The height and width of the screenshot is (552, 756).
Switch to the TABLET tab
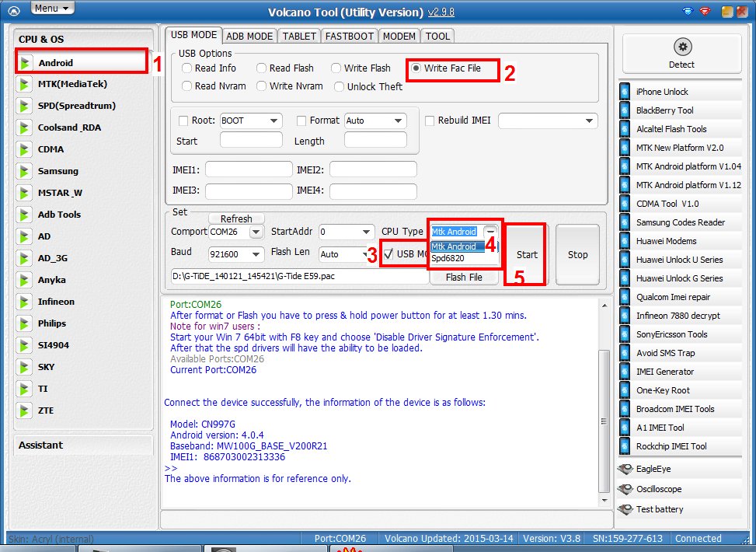[299, 37]
